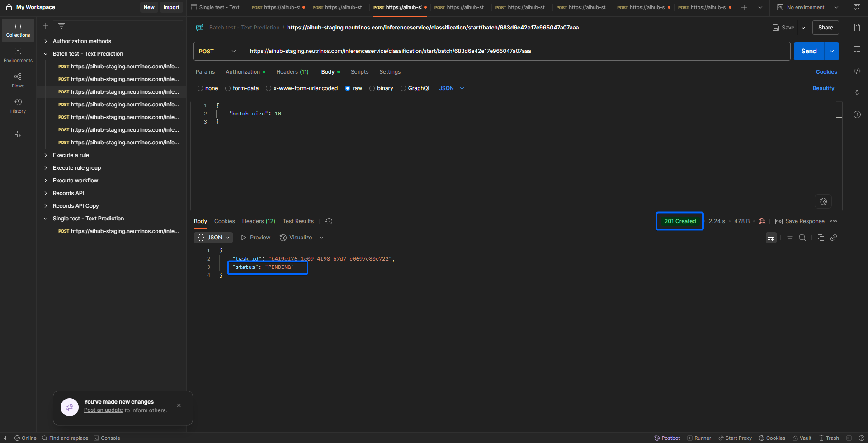Open the response more options ellipsis
Image resolution: width=868 pixels, height=443 pixels.
pyautogui.click(x=834, y=221)
